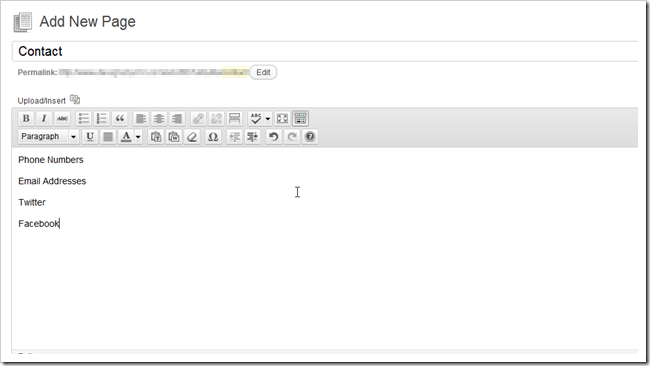
Task: Paste as plain text
Action: point(156,136)
